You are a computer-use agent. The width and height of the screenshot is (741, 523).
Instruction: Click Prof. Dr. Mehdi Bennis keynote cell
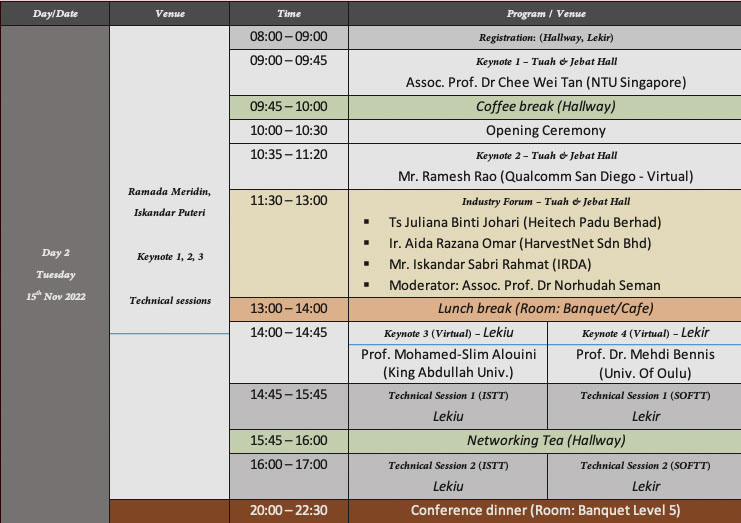coord(645,363)
